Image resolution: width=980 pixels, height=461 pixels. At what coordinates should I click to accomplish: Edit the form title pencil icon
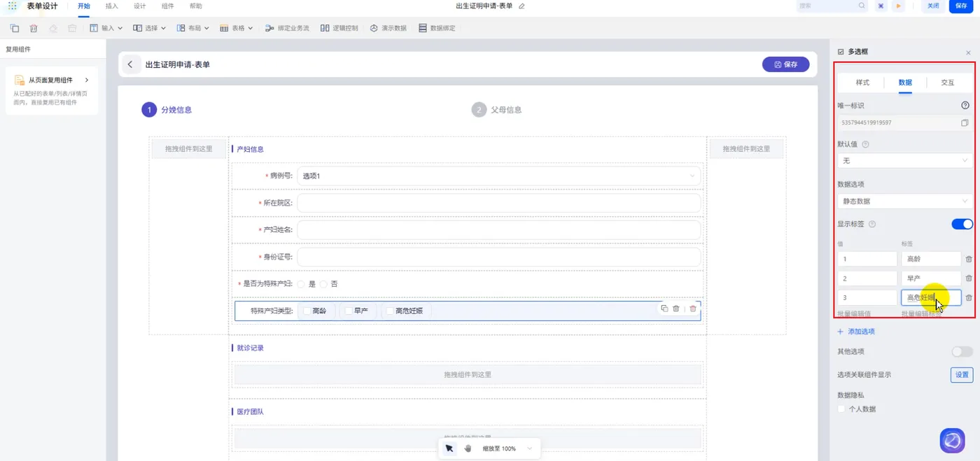(x=521, y=6)
